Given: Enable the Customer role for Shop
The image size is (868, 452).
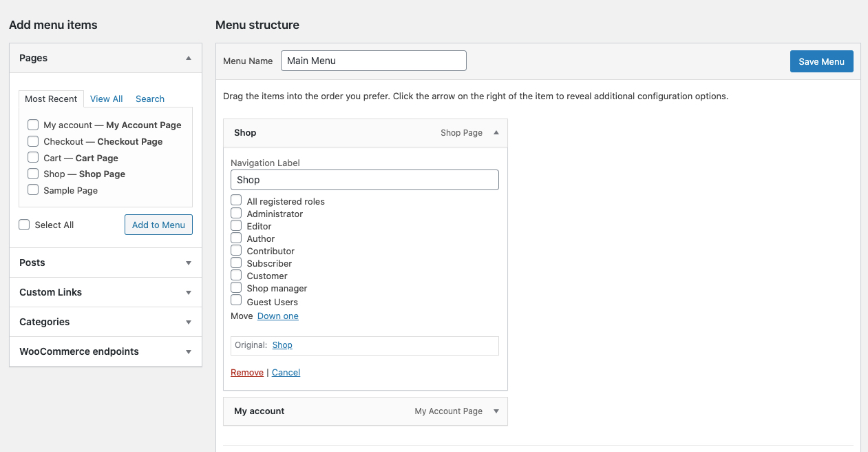Looking at the screenshot, I should click(236, 276).
